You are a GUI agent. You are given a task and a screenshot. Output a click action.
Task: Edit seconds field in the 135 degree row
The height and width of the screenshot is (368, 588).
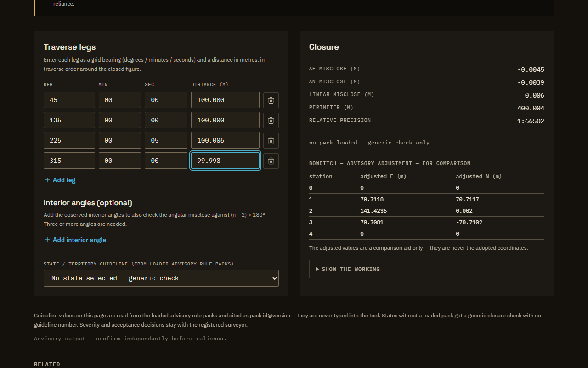coord(166,120)
